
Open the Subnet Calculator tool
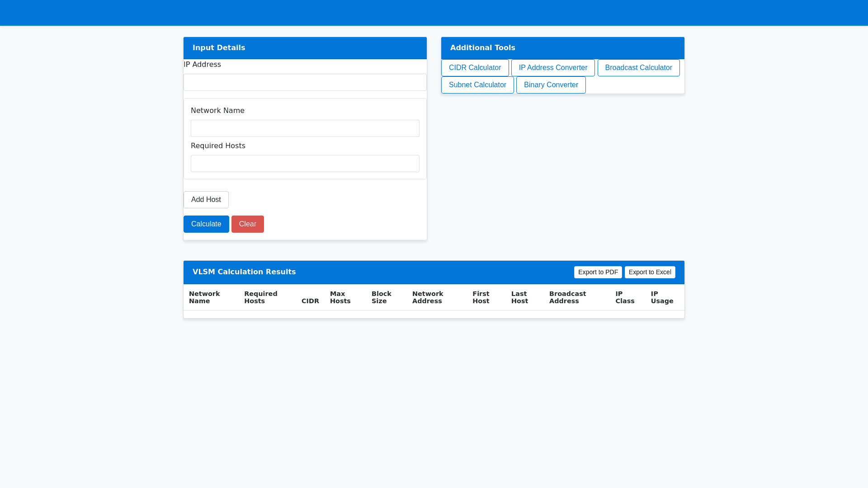pos(477,85)
